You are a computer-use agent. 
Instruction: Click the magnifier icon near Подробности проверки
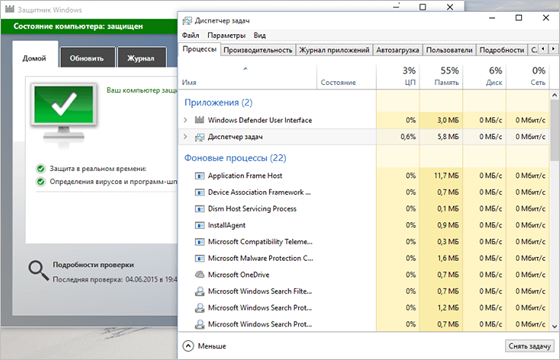pyautogui.click(x=39, y=271)
